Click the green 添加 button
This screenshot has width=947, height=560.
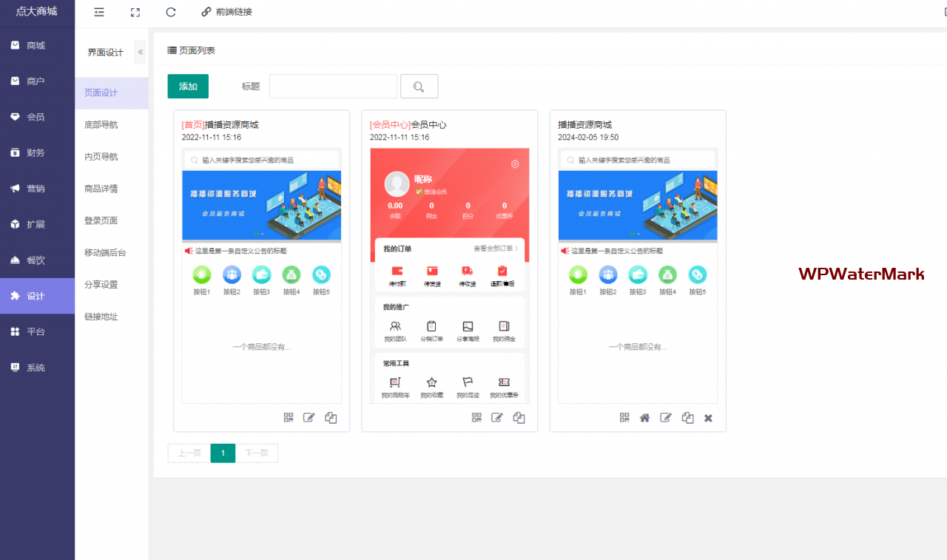click(188, 87)
